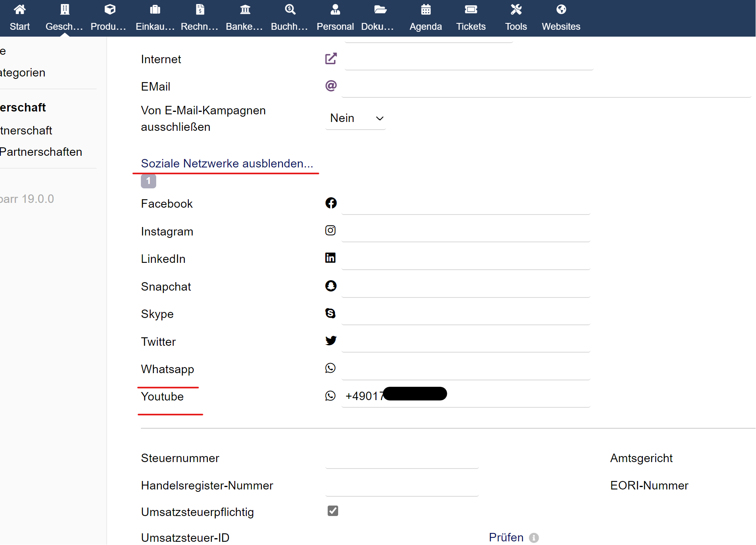
Task: Click the Twitter bird icon
Action: pos(330,341)
